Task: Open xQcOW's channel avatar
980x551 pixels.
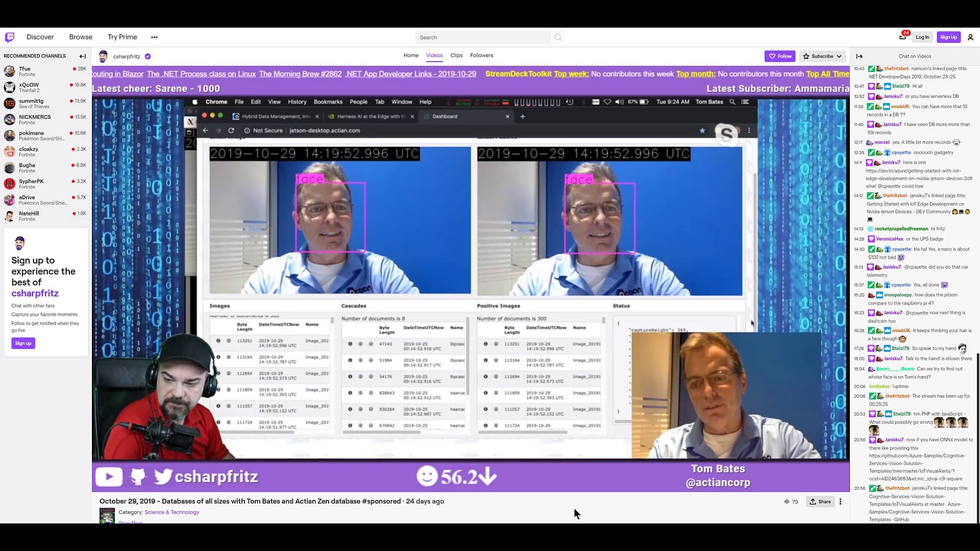Action: (10, 88)
